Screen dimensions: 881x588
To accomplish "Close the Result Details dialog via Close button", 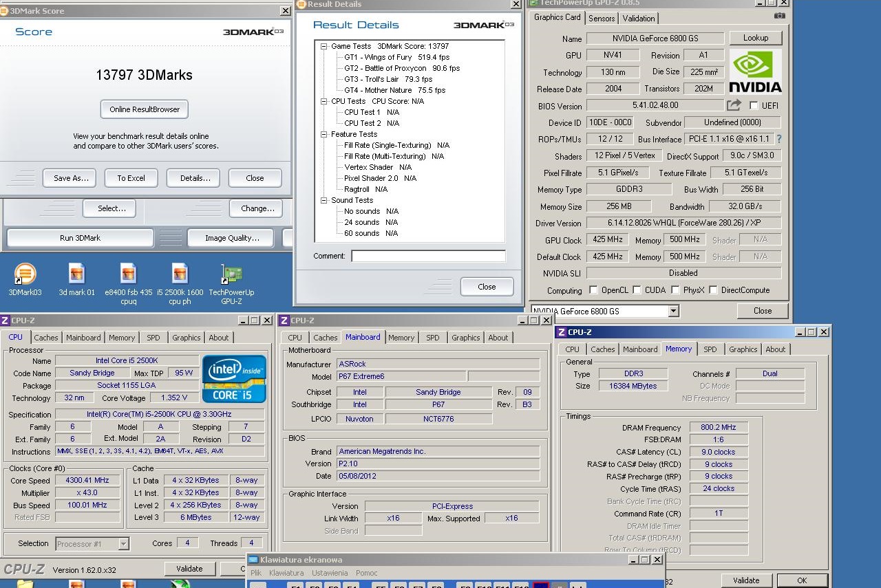I will 487,287.
